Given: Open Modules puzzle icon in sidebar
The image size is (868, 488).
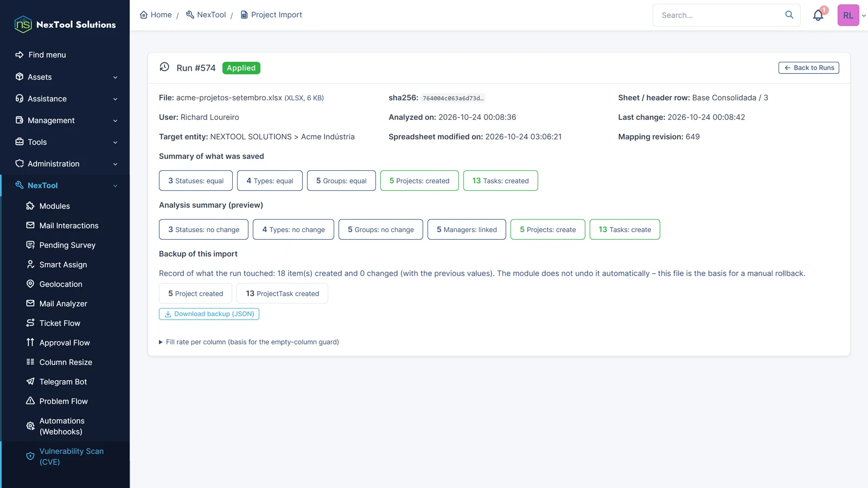Looking at the screenshot, I should [x=30, y=206].
